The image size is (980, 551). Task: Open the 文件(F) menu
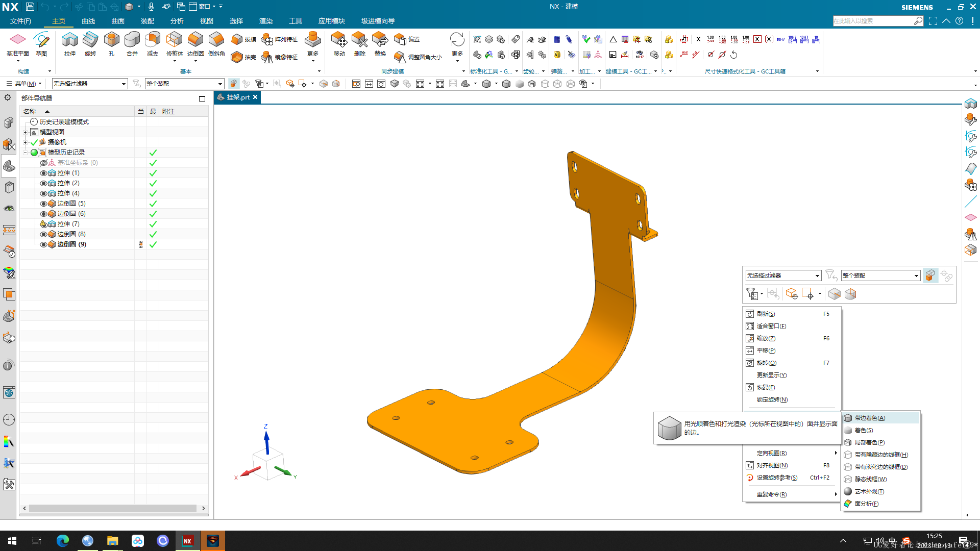pos(20,21)
